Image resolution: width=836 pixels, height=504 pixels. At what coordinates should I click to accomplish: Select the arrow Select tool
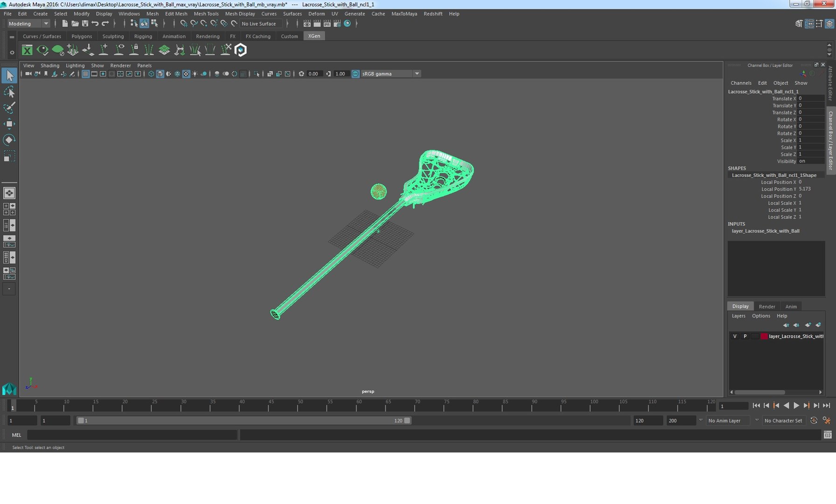[9, 76]
